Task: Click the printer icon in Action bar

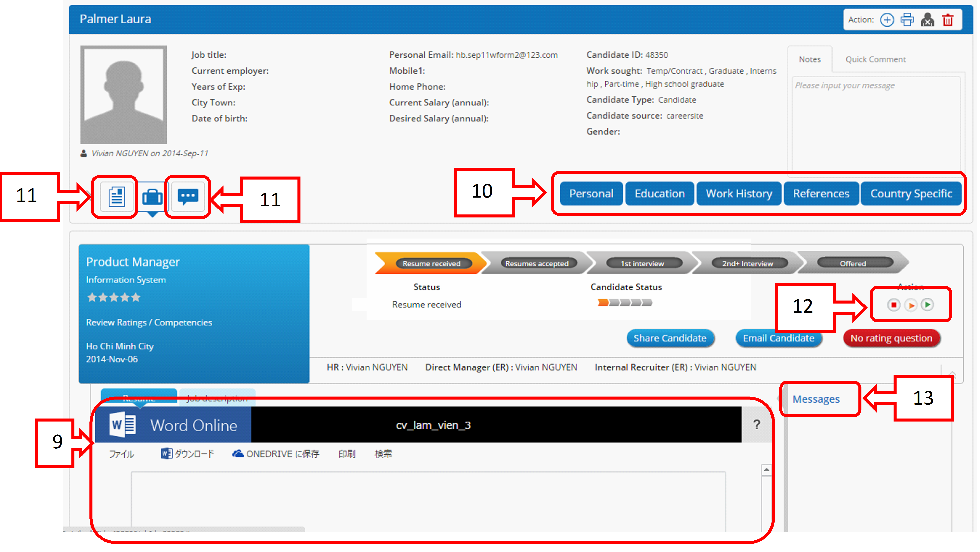Action: 907,20
